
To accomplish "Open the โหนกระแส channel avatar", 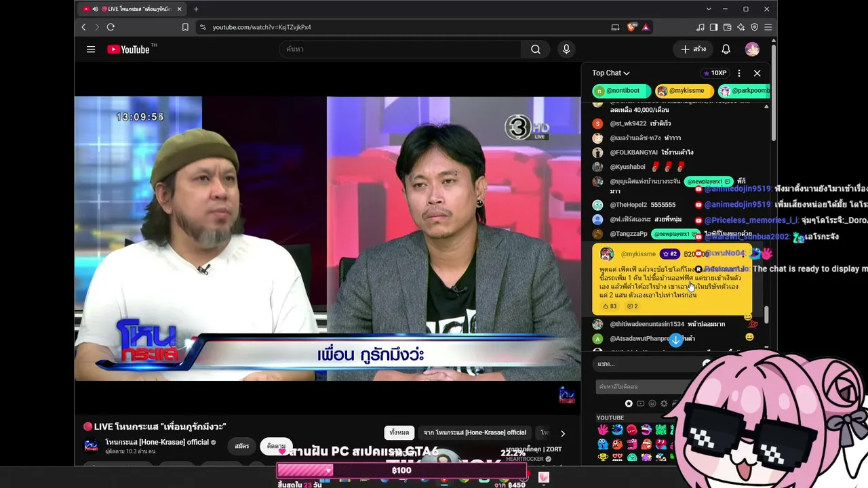I will (x=91, y=445).
